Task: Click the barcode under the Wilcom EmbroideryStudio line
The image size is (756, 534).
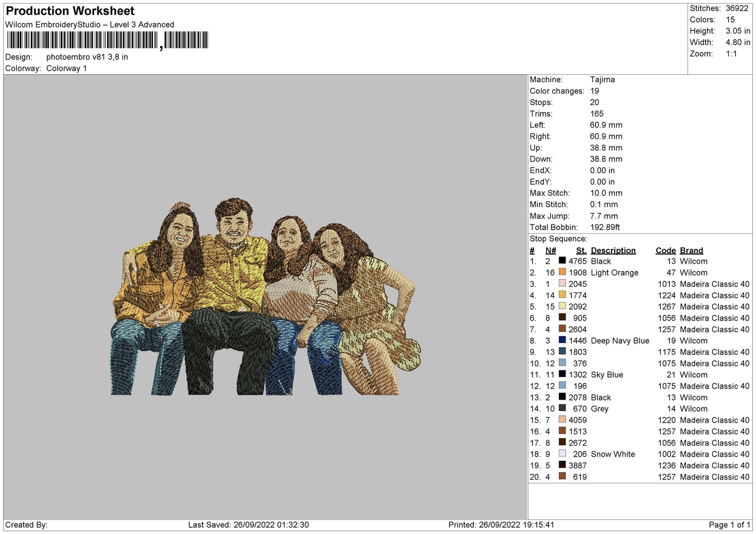Action: tap(107, 40)
